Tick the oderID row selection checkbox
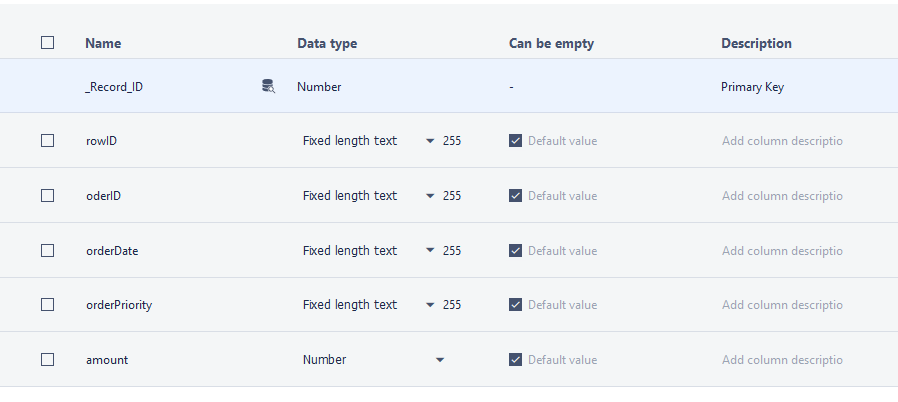This screenshot has height=402, width=898. 47,196
